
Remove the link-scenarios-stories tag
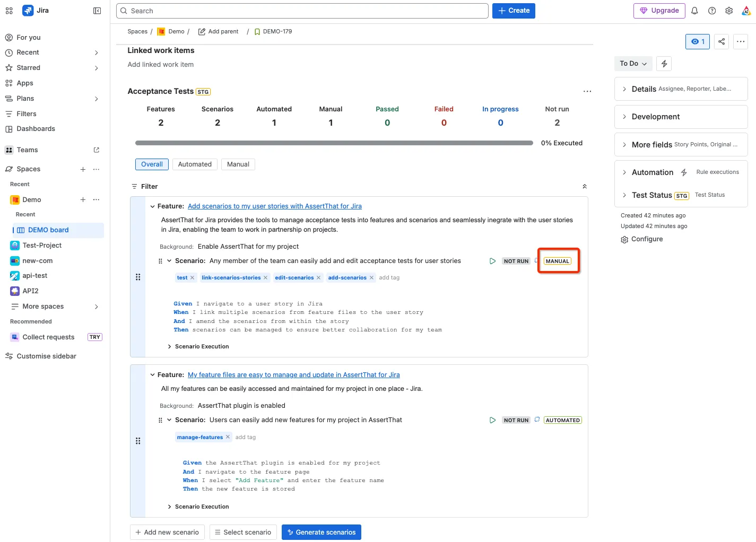pos(265,278)
